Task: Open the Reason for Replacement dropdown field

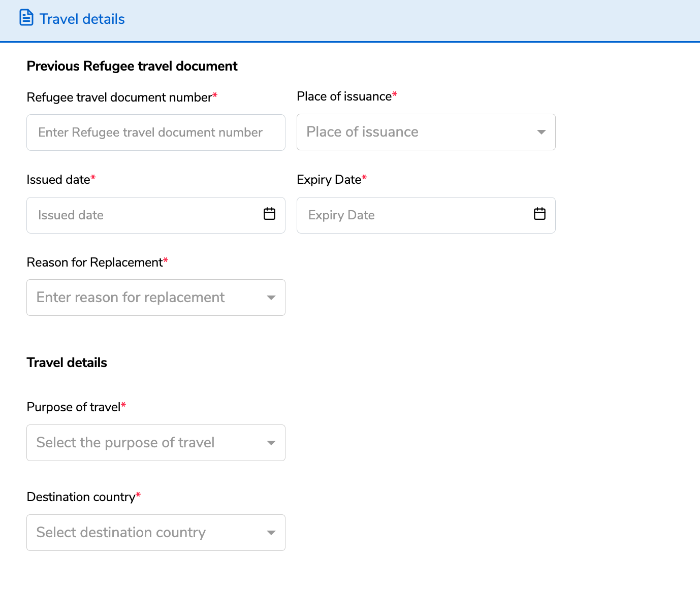Action: pos(147,298)
